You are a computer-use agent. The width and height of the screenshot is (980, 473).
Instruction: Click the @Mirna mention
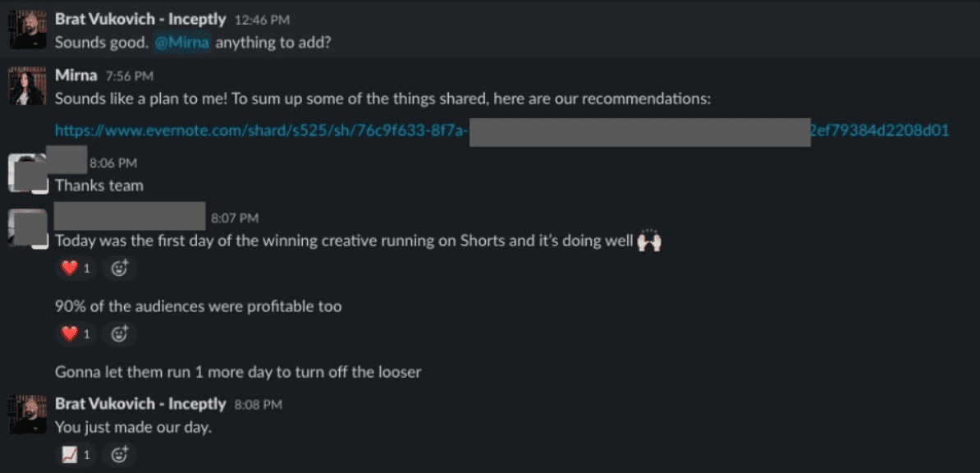180,42
